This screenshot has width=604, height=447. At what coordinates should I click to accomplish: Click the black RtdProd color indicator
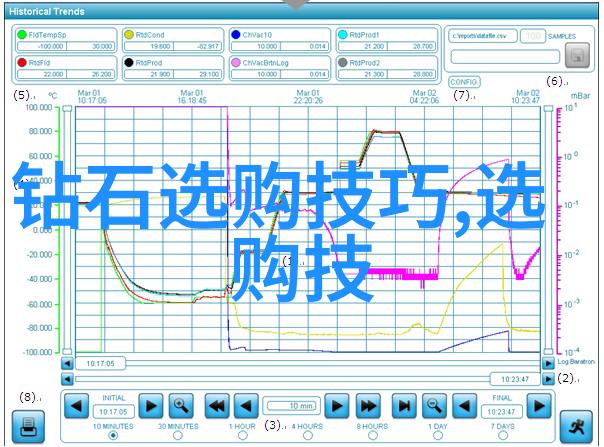click(x=129, y=62)
